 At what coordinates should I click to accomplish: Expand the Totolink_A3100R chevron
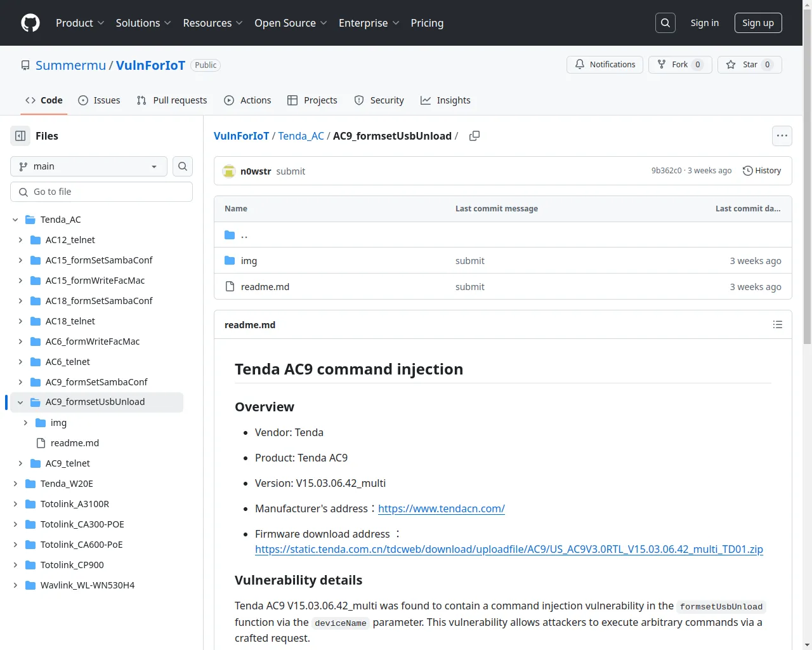tap(15, 504)
